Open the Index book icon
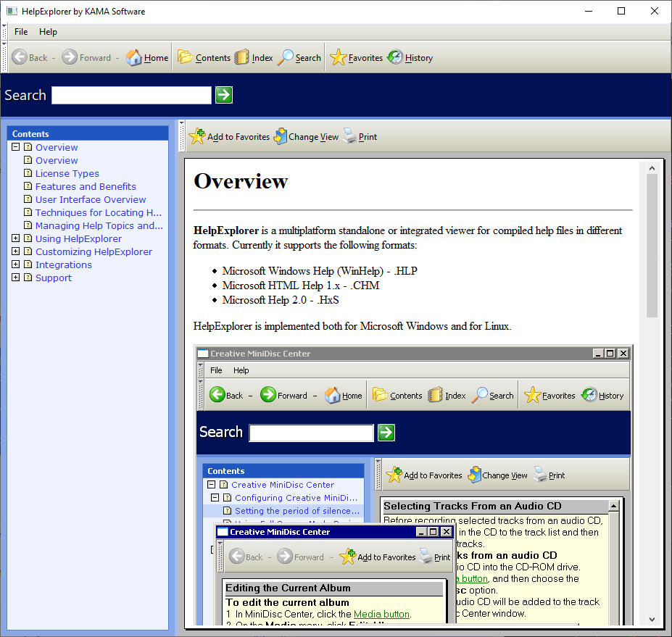This screenshot has width=672, height=637. (x=241, y=57)
